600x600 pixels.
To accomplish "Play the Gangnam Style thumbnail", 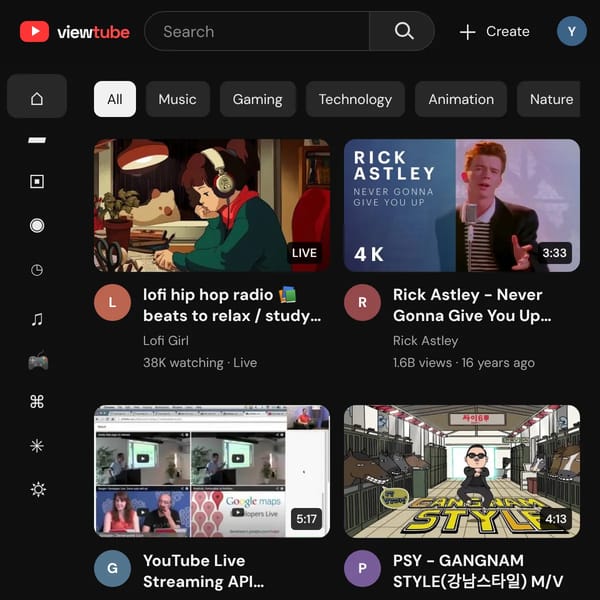I will coord(462,471).
